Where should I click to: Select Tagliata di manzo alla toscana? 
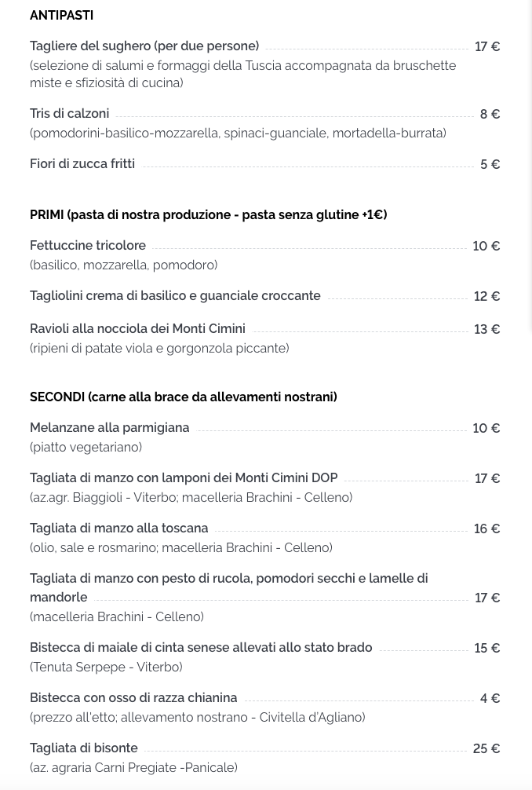click(x=118, y=528)
